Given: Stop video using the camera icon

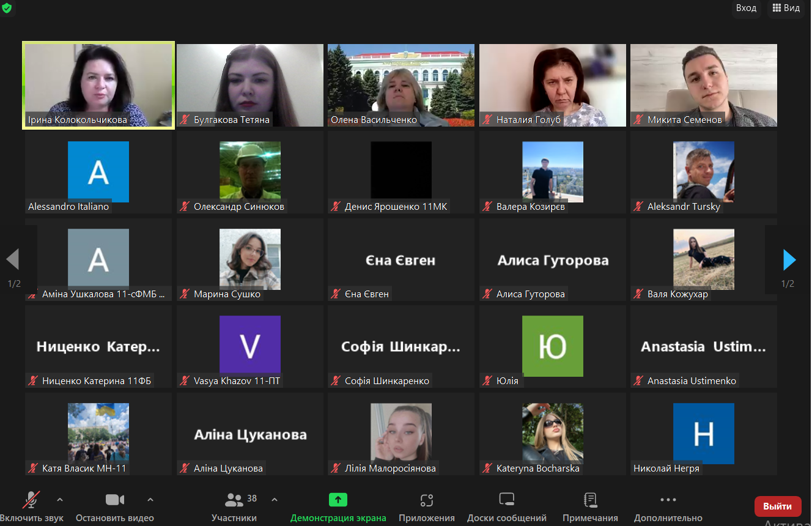Looking at the screenshot, I should pyautogui.click(x=115, y=500).
